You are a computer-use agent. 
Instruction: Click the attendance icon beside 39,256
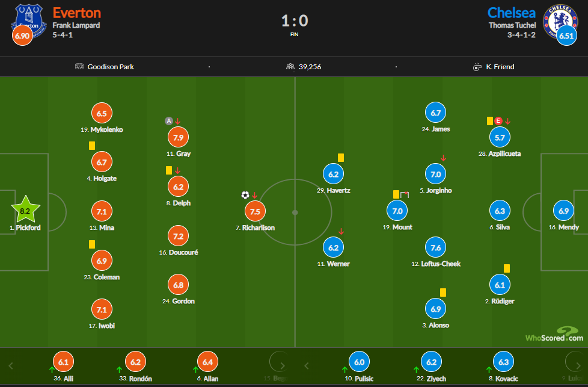(290, 66)
